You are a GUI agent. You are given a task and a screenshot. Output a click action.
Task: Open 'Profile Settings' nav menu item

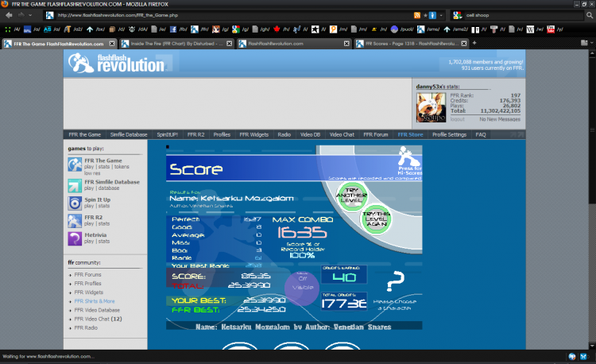(449, 134)
